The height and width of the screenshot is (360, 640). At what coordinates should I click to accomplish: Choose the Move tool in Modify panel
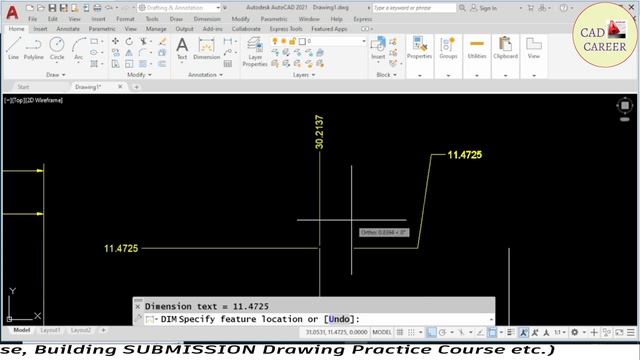coord(116,41)
